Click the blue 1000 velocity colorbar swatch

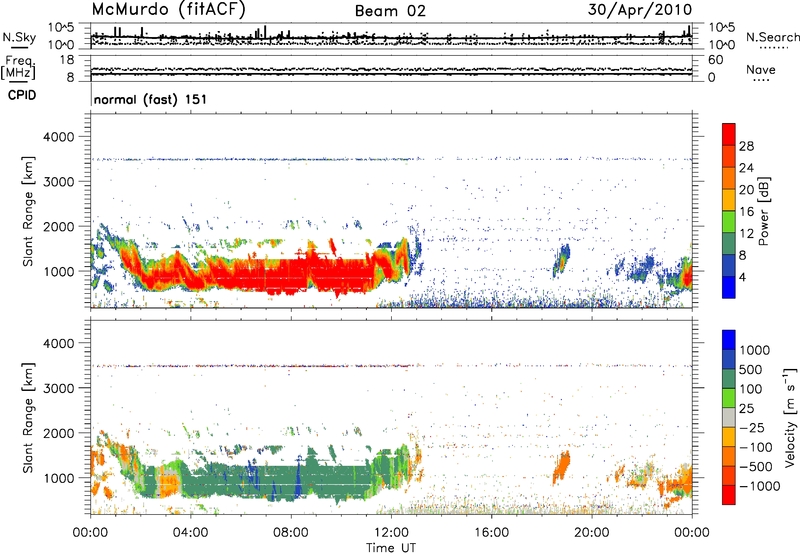pyautogui.click(x=729, y=340)
